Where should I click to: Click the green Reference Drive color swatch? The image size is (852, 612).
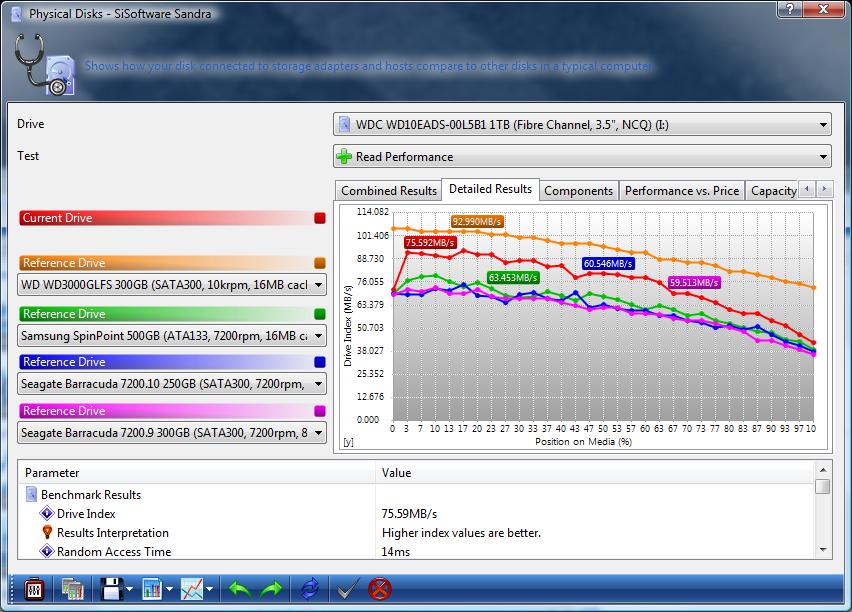320,314
